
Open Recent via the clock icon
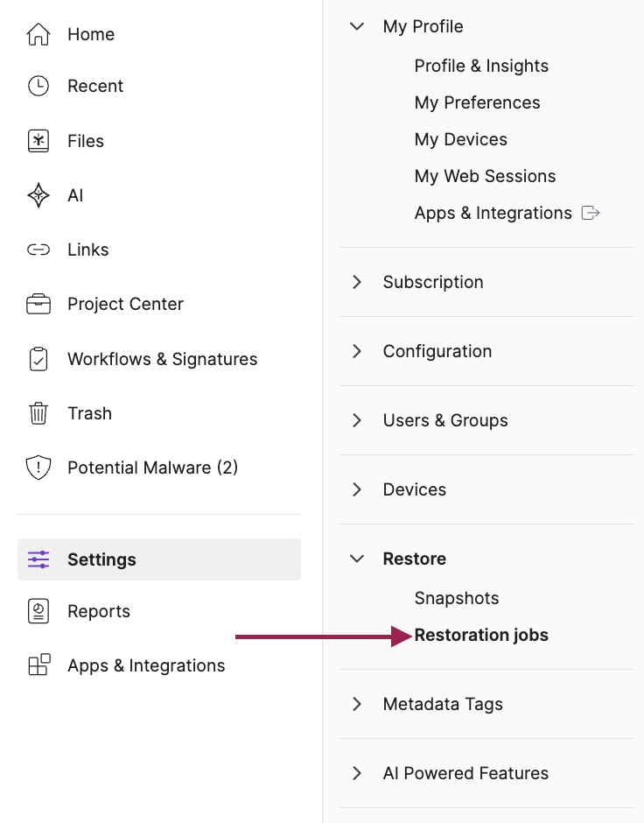click(38, 86)
